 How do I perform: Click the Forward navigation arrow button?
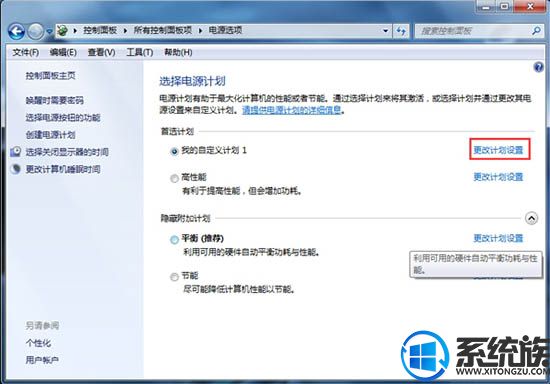tap(36, 32)
